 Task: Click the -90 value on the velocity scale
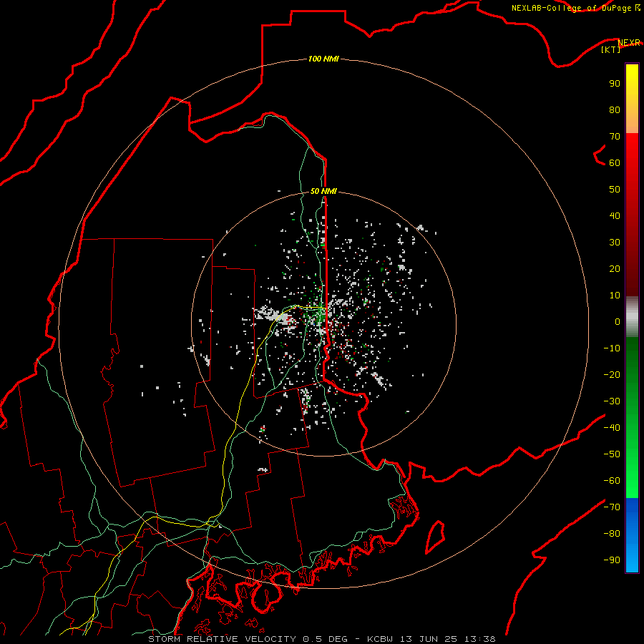click(x=612, y=560)
